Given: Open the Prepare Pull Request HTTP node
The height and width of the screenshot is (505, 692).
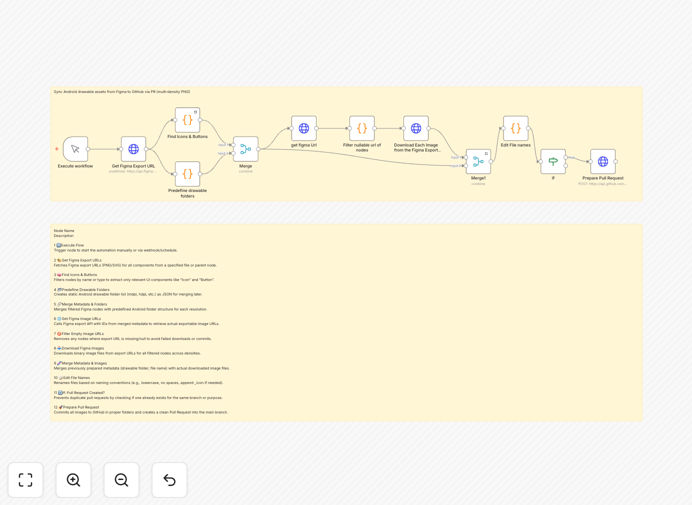Looking at the screenshot, I should pos(603,162).
